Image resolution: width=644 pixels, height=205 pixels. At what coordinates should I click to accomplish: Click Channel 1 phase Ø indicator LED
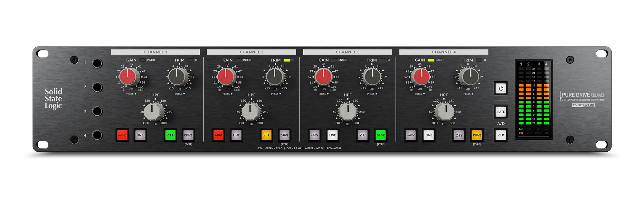(x=191, y=60)
